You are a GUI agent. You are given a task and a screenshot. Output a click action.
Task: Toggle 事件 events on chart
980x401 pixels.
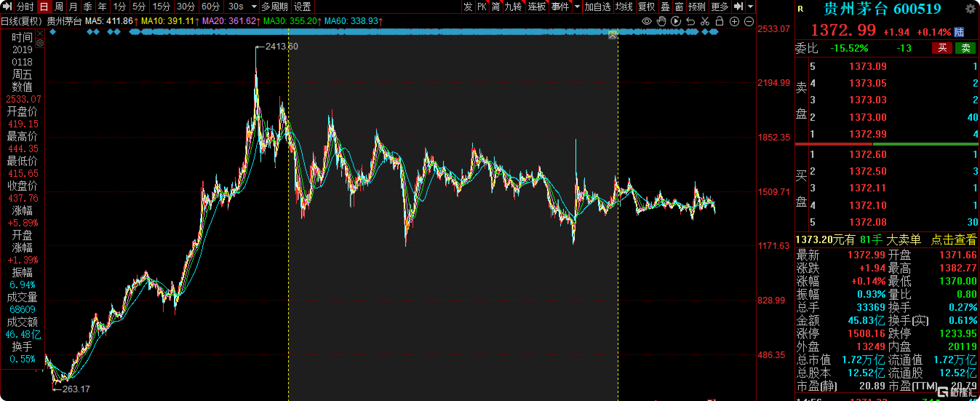[560, 7]
